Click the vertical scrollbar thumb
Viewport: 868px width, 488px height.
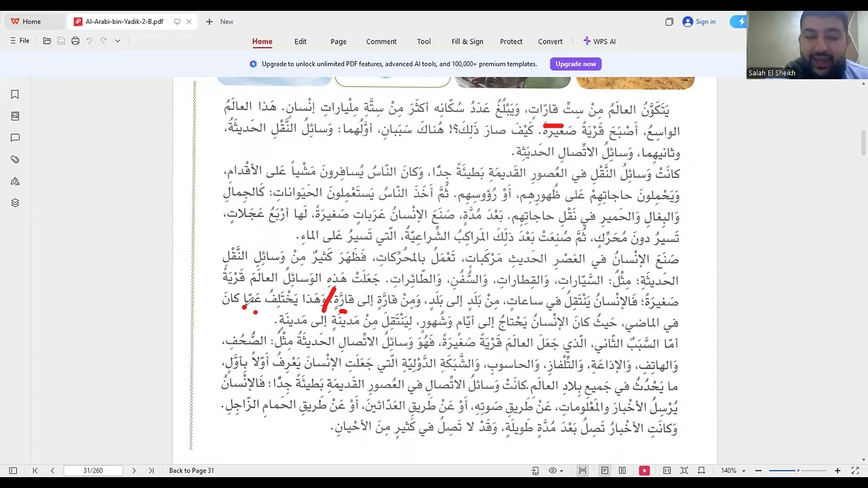(x=863, y=143)
